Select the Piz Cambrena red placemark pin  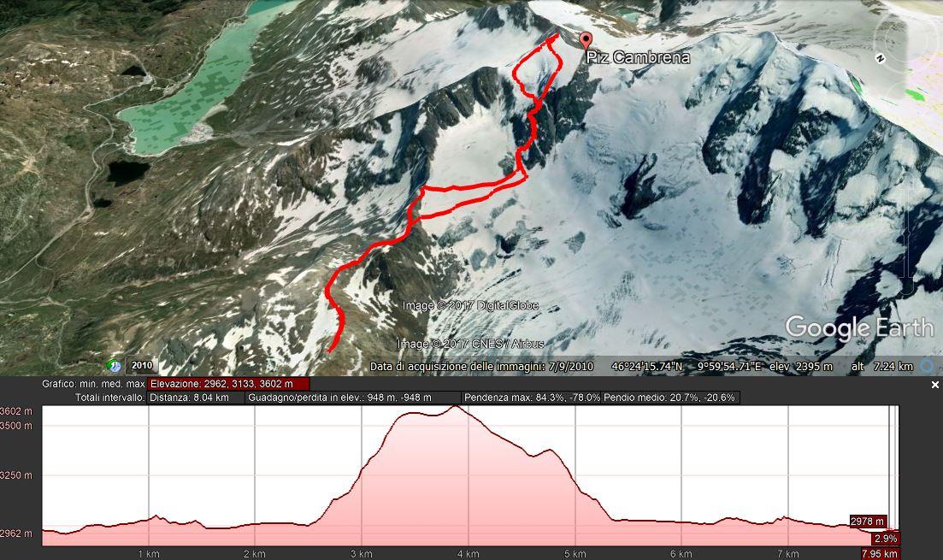(x=586, y=41)
